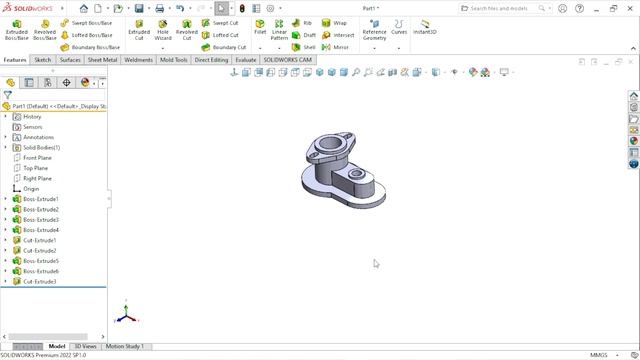Expand the Boss-Extrude1 feature arrow
The image size is (640, 360).
coord(5,199)
